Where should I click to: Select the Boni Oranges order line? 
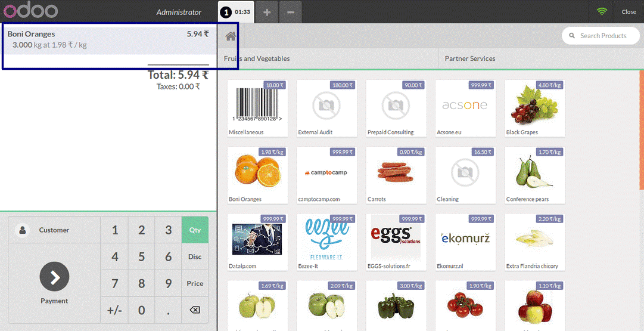108,39
